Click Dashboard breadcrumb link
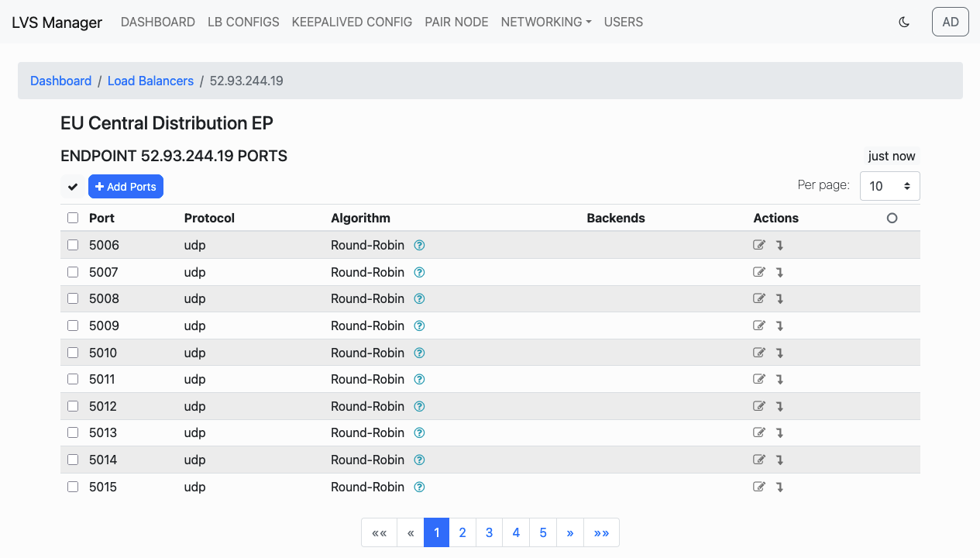This screenshot has width=980, height=558. click(x=60, y=81)
